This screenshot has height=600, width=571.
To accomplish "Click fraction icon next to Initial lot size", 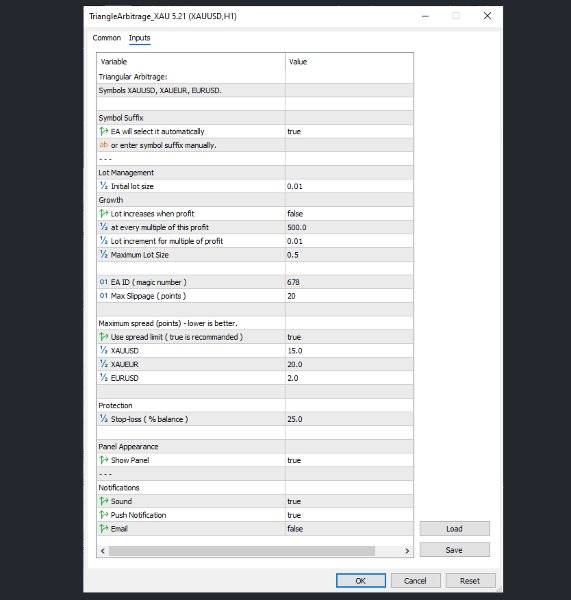I will 104,186.
